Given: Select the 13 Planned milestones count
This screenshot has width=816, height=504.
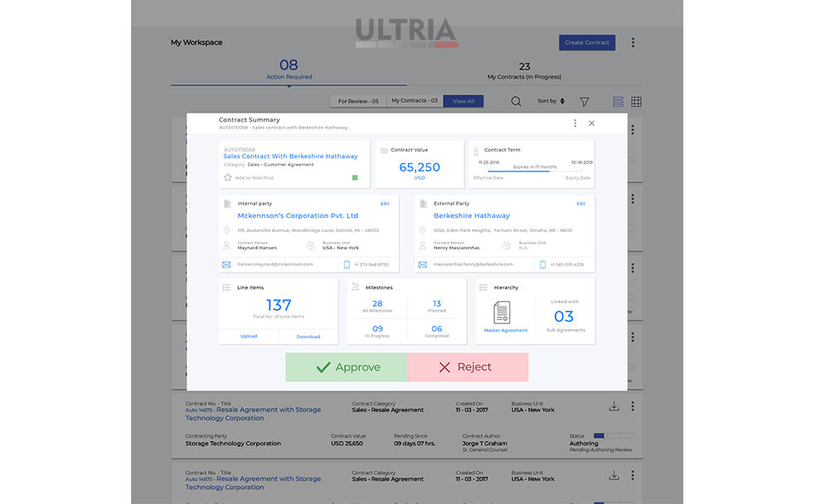Looking at the screenshot, I should [x=437, y=303].
